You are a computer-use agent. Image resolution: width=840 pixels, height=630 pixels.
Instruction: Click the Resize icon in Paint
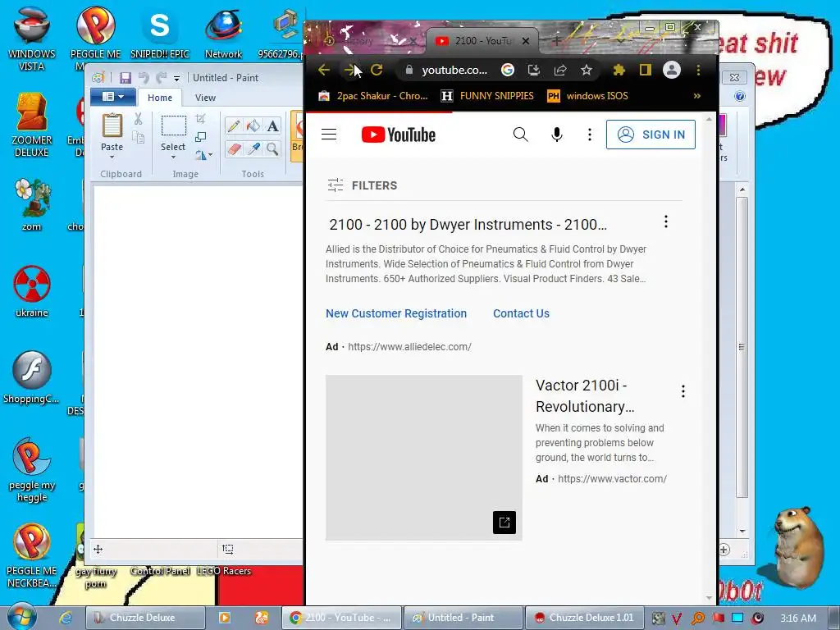[201, 137]
